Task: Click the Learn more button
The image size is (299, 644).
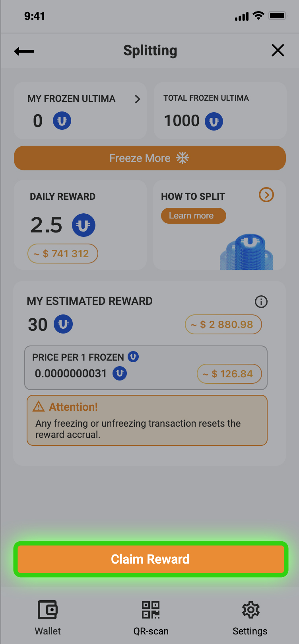Action: point(193,216)
